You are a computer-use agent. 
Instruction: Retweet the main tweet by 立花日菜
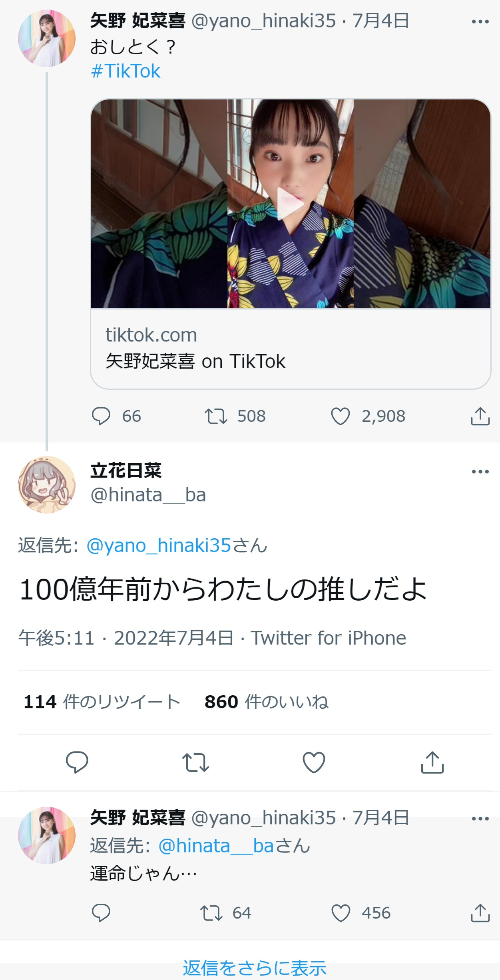pos(195,762)
